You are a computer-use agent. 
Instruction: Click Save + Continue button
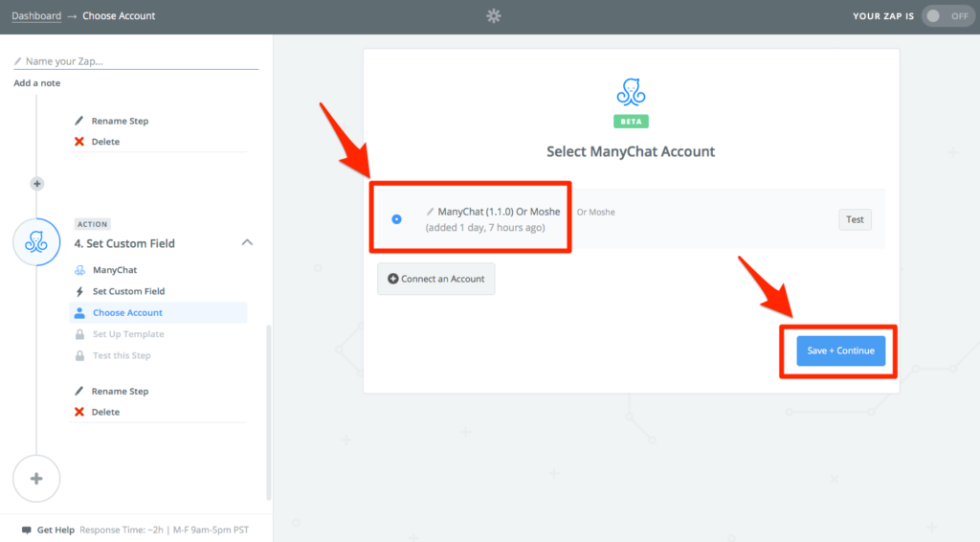pos(840,350)
